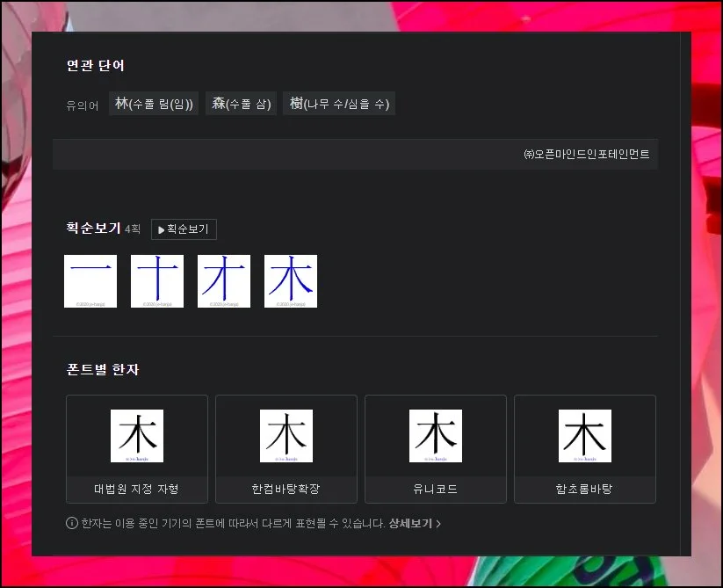Image resolution: width=723 pixels, height=588 pixels.
Task: Choose the 한컴바탕확장 font card
Action: (x=286, y=449)
